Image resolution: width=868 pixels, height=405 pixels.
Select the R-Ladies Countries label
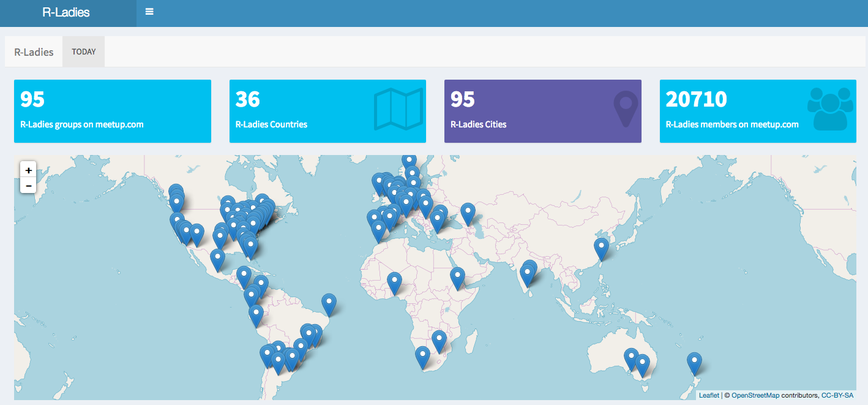[x=271, y=124]
